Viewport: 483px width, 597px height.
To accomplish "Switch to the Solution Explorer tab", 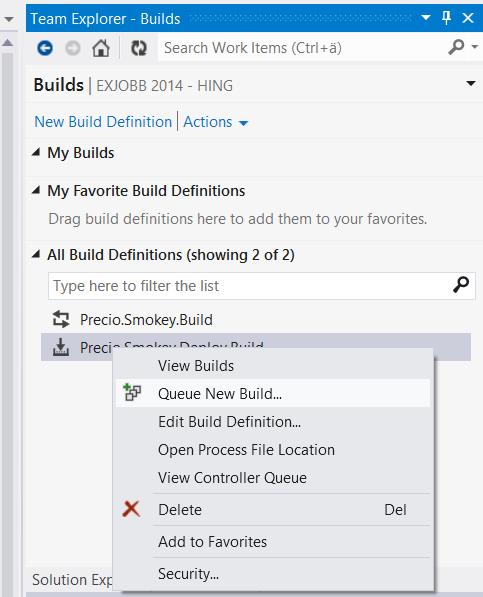I will [x=72, y=580].
